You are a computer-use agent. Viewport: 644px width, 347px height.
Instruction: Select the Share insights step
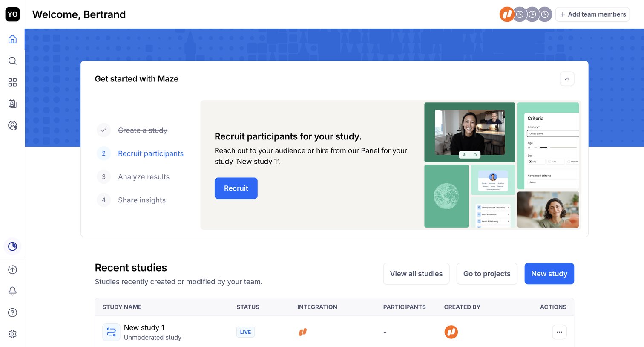tap(142, 200)
